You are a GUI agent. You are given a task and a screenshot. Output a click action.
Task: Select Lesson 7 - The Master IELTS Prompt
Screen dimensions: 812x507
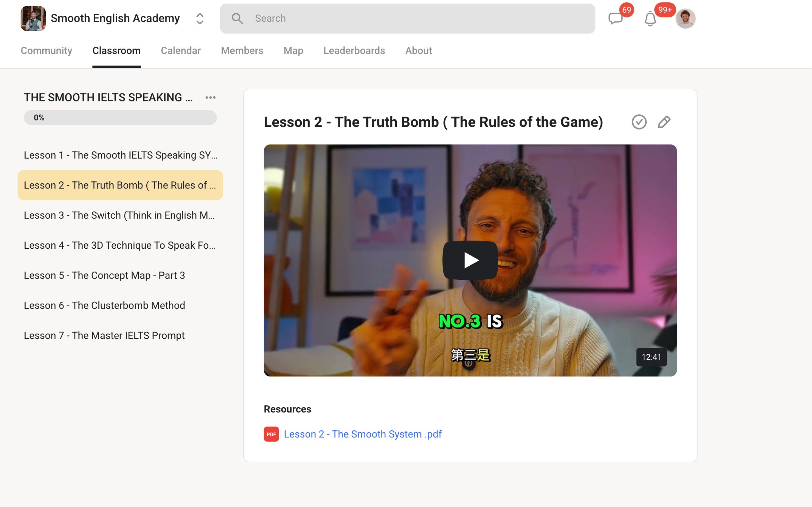coord(104,335)
